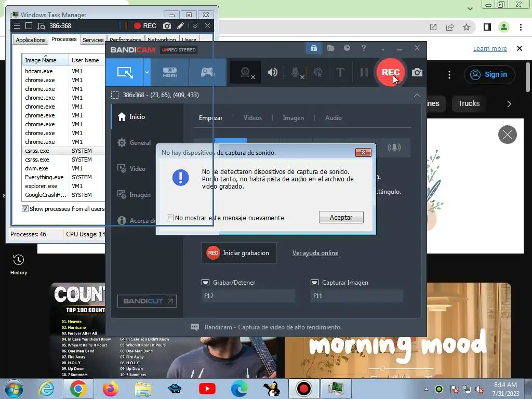This screenshot has height=399, width=532.
Task: Select the Audio tab
Action: pyautogui.click(x=333, y=118)
